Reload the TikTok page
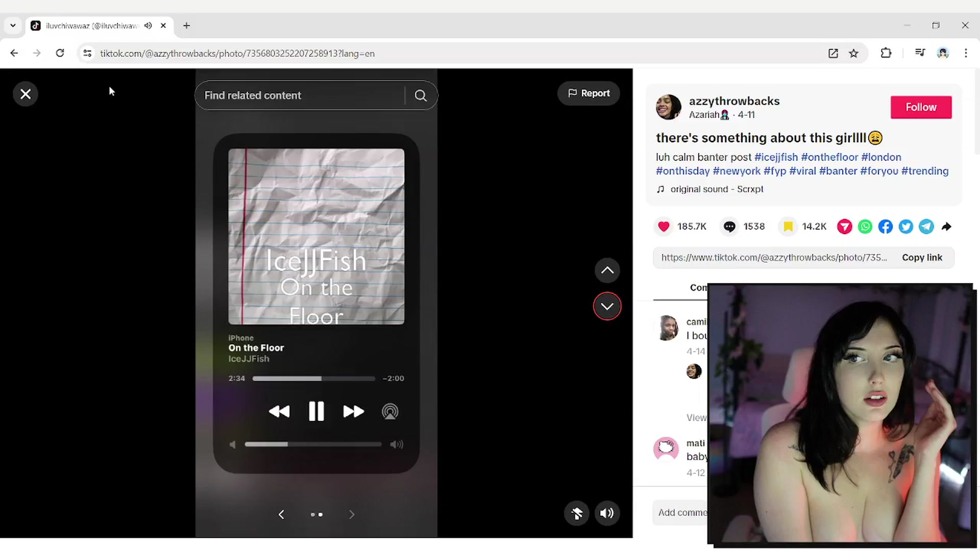 [60, 53]
